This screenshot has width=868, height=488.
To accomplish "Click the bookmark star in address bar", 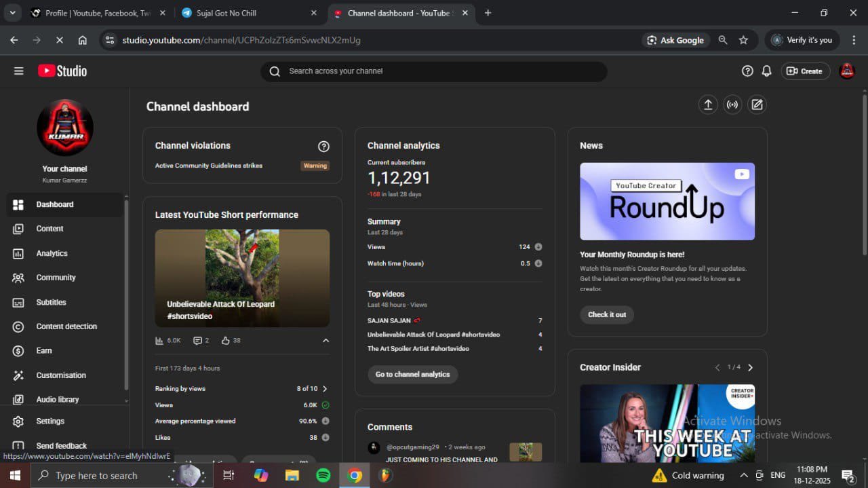I will pos(743,40).
